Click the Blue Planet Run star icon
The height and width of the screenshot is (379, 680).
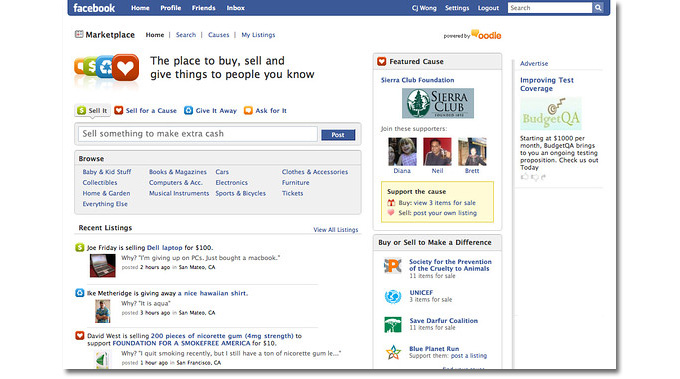tap(393, 352)
